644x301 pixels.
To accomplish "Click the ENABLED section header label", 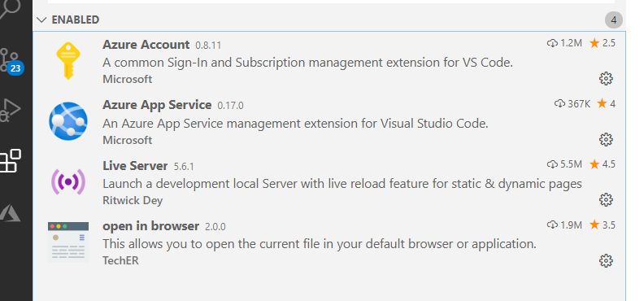I will (x=76, y=20).
